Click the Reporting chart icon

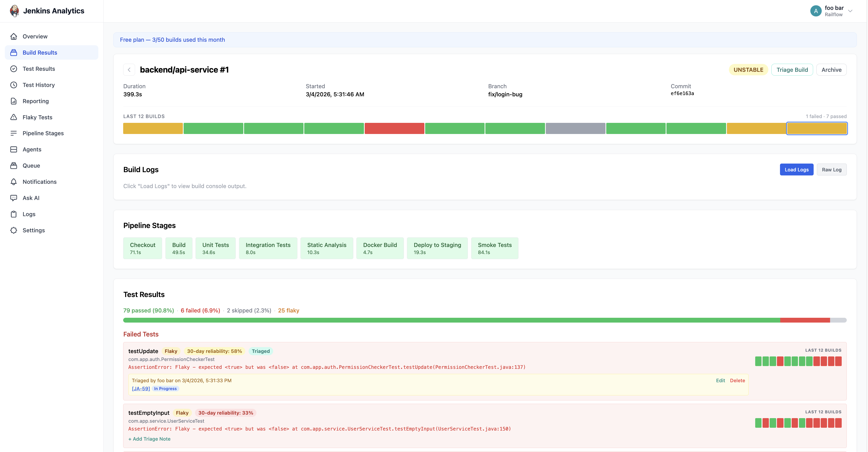coord(13,101)
